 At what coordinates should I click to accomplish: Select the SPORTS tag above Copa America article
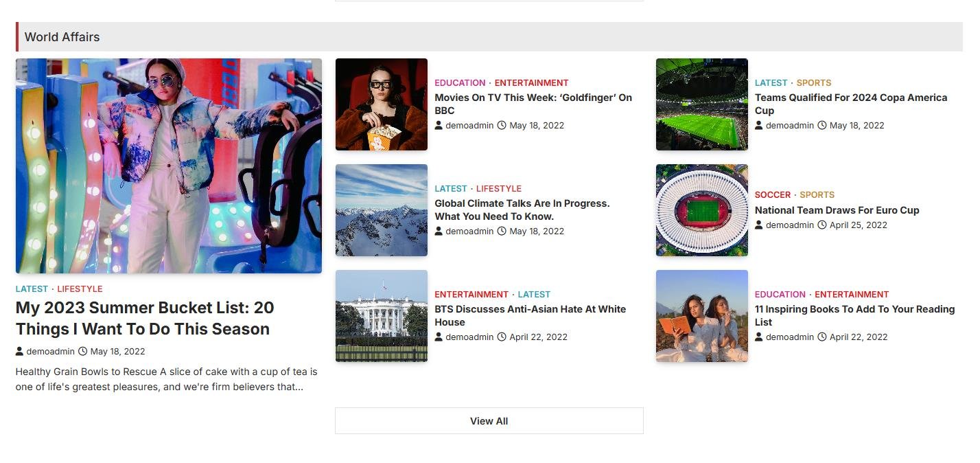[x=814, y=82]
